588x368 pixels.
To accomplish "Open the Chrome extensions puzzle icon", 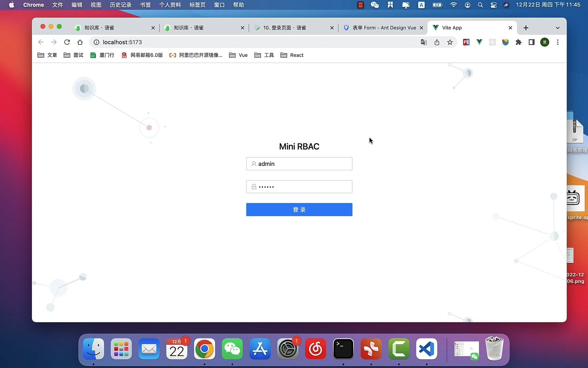I will [x=519, y=42].
